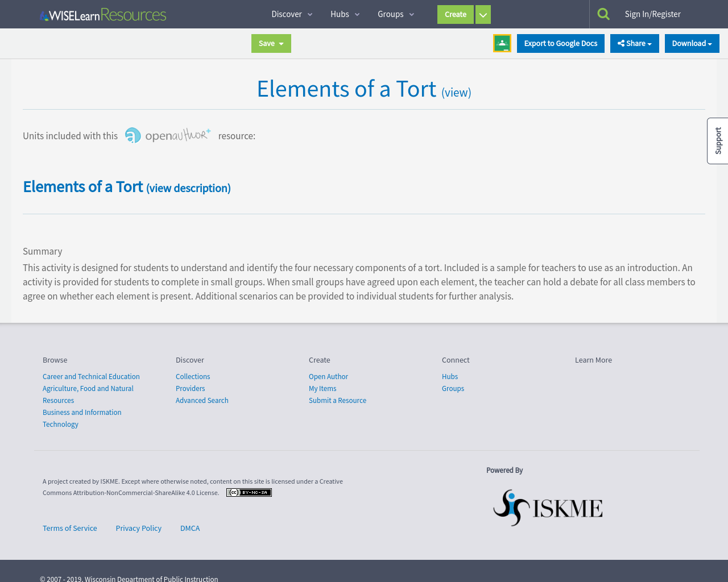
Task: Click the ISKME logo in the footer
Action: (547, 507)
